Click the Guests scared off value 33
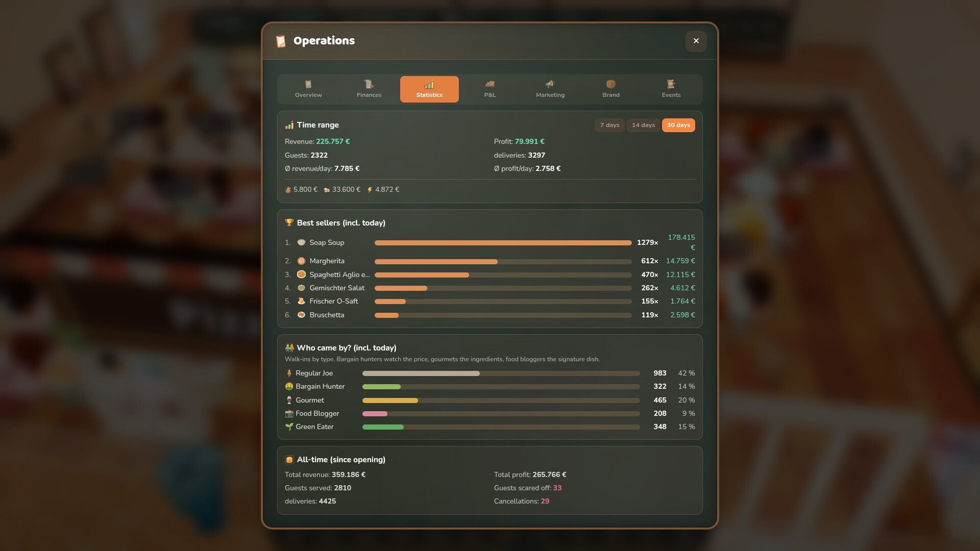 point(557,488)
